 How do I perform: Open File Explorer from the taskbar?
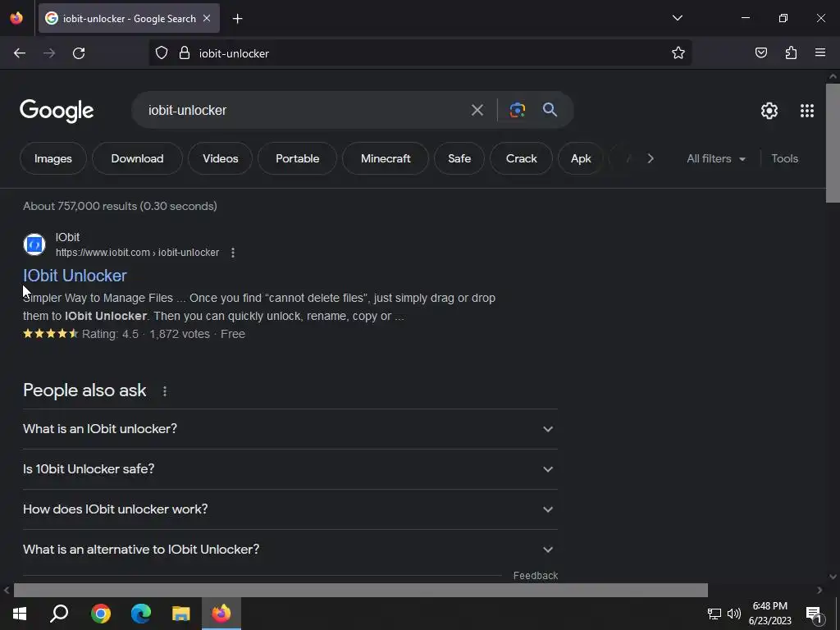pyautogui.click(x=181, y=614)
